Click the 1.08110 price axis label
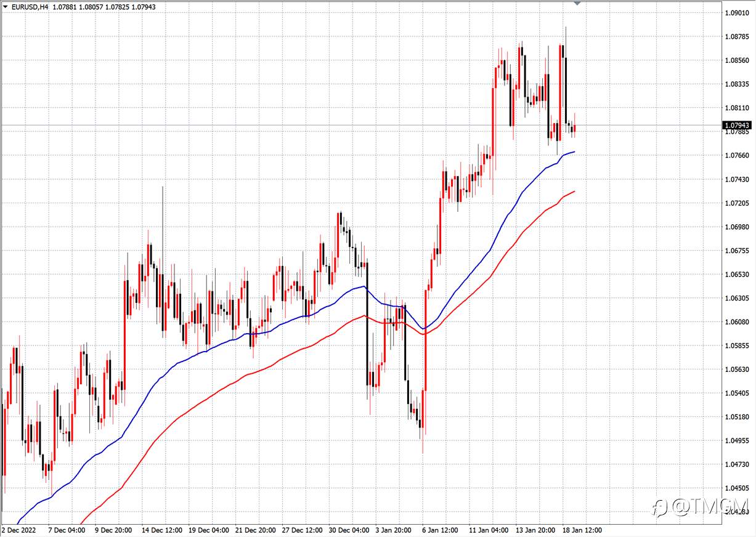756x537 pixels. coord(738,108)
